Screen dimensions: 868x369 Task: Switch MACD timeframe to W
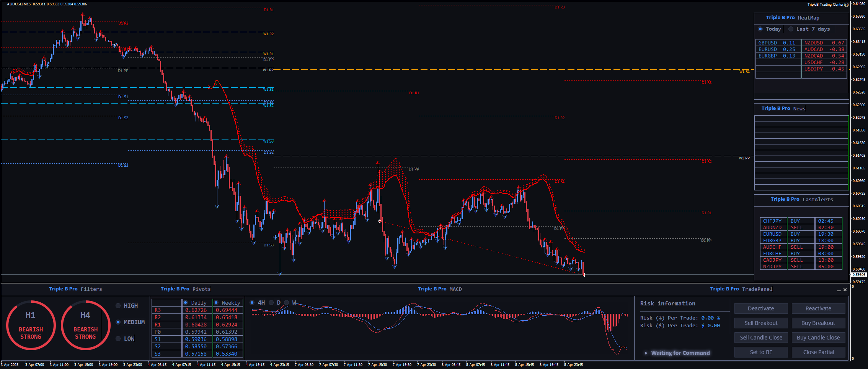[287, 303]
